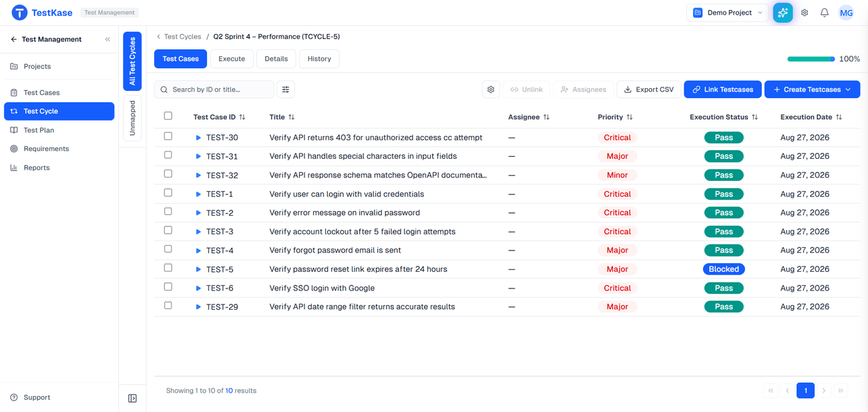Open settings gear in top header
The height and width of the screenshot is (412, 868).
tap(805, 13)
